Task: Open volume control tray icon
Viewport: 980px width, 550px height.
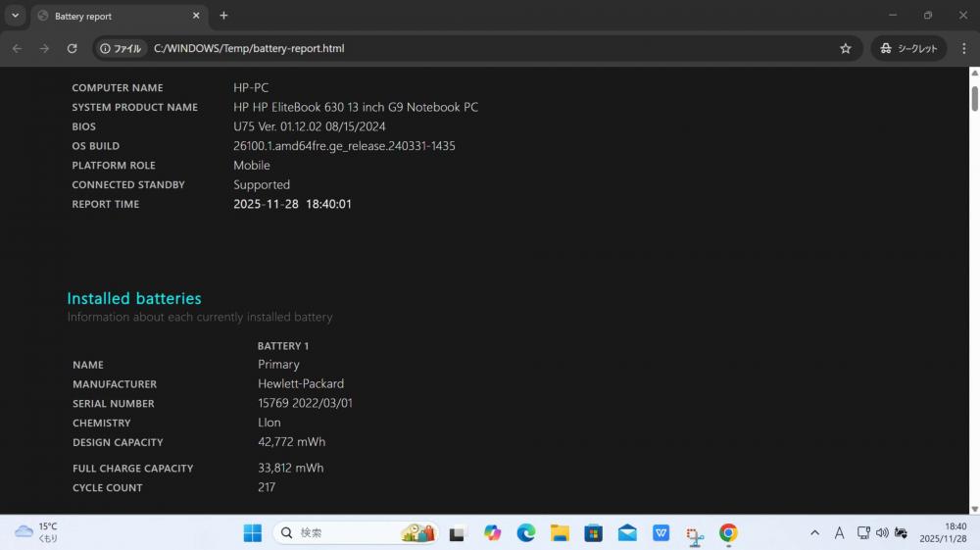Action: [882, 532]
